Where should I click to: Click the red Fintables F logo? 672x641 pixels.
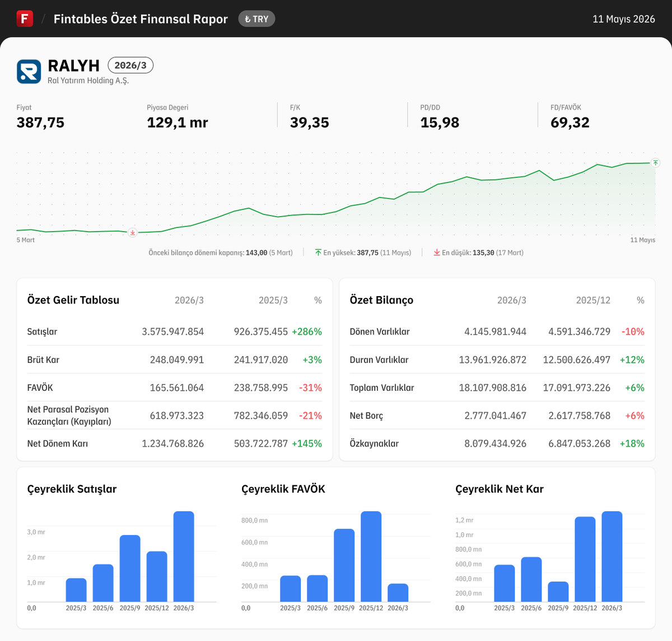tap(25, 18)
